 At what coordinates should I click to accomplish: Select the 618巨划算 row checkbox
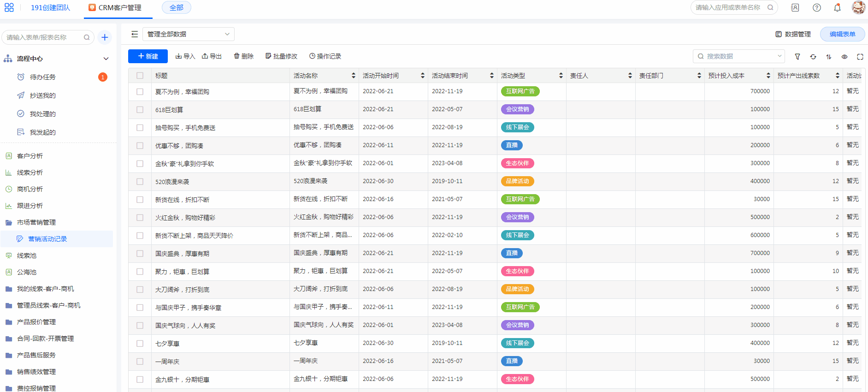[140, 110]
